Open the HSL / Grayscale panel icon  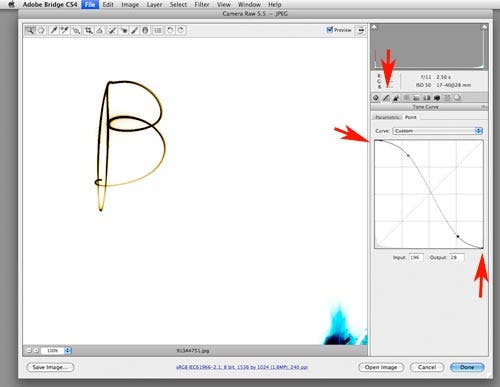[x=406, y=98]
